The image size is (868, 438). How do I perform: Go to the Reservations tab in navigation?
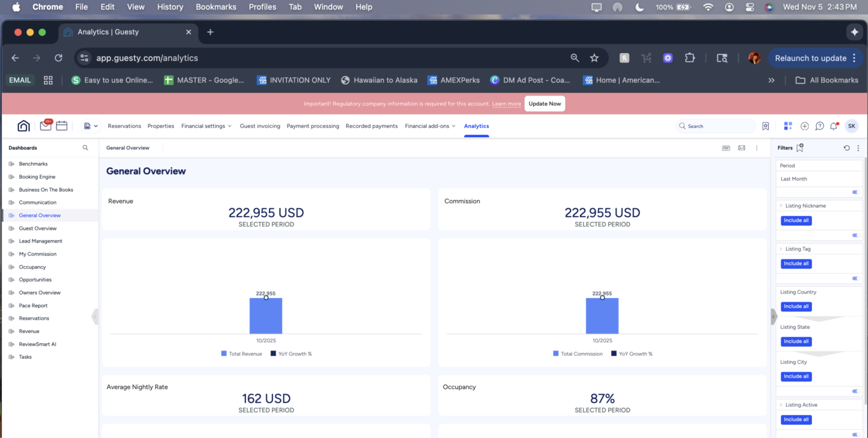124,126
